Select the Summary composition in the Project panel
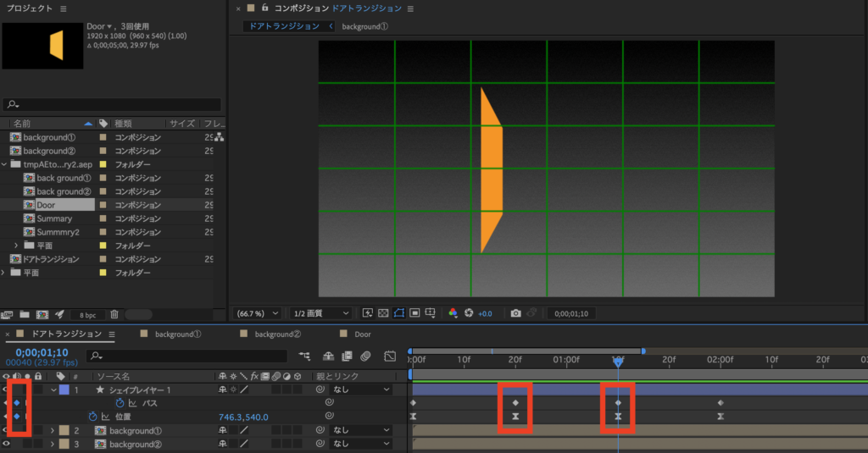Viewport: 868px width, 453px height. click(54, 218)
